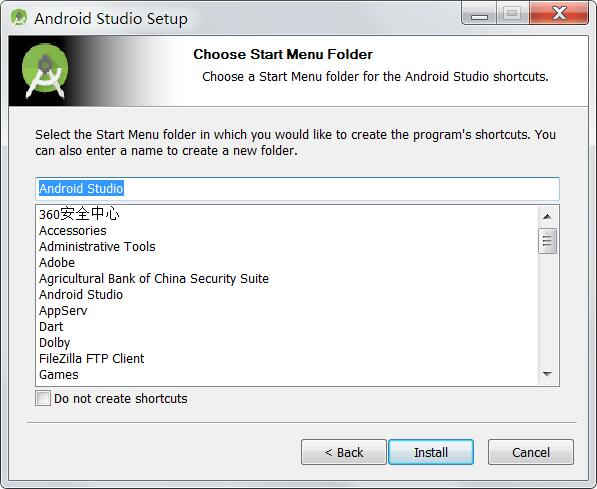Select FileZilla FTP Client folder
This screenshot has width=597, height=489.
(x=91, y=358)
